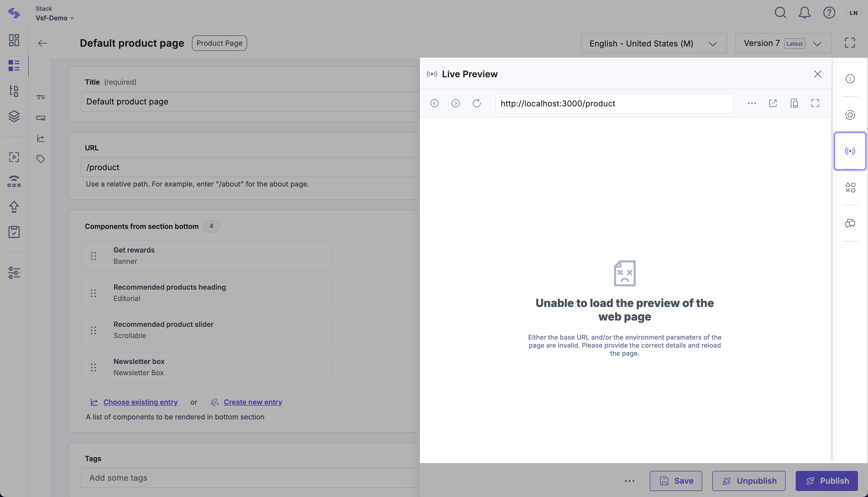Click the Publish button
This screenshot has height=497, width=868.
click(827, 481)
